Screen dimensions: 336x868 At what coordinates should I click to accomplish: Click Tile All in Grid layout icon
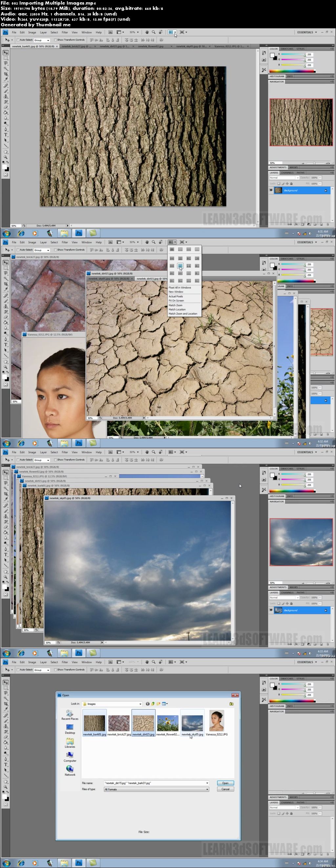point(180,249)
